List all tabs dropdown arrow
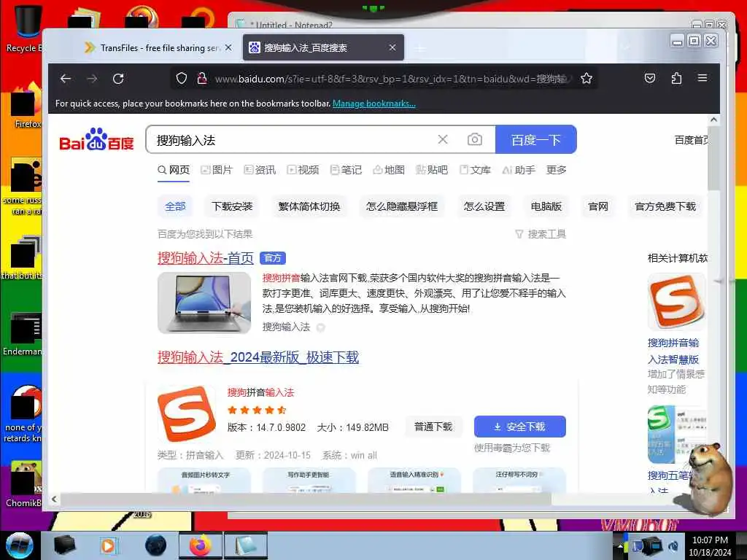Viewport: 747px width, 560px height. [x=625, y=47]
